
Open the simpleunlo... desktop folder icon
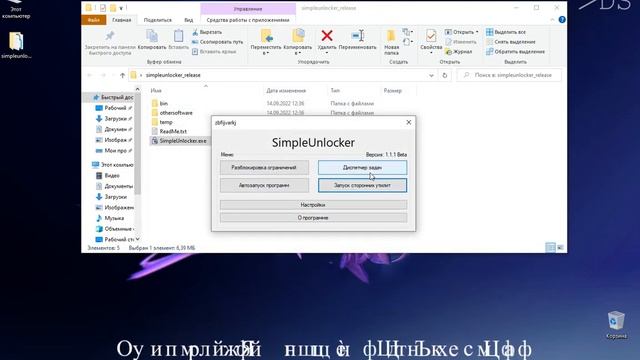point(16,45)
